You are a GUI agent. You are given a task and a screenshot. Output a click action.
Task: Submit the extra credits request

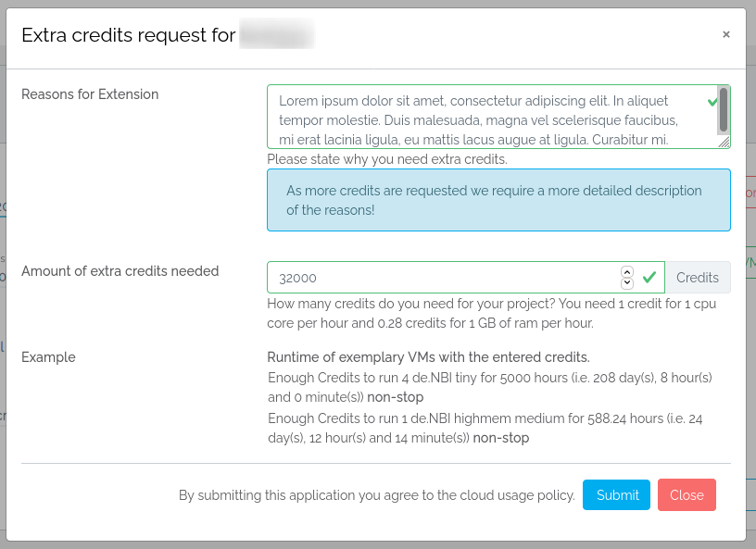pos(617,495)
